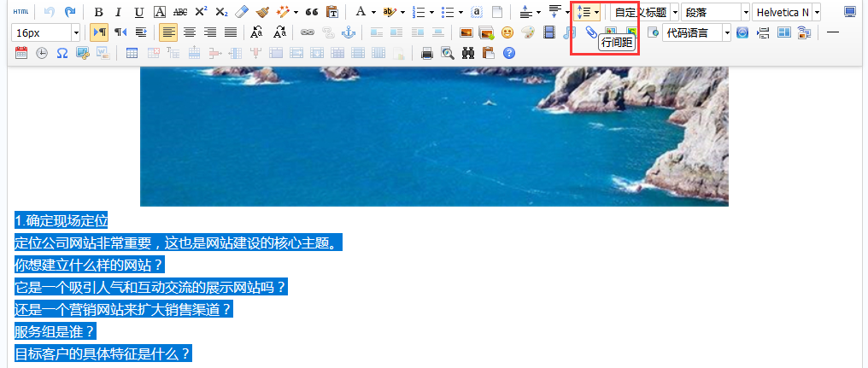This screenshot has width=868, height=368.
Task: Toggle italic formatting
Action: tap(118, 12)
